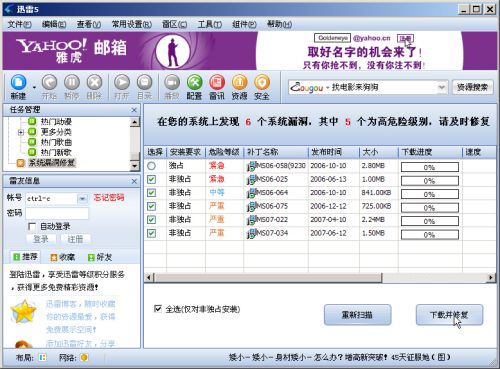Click the 目录 (Directory) toolbar icon
Screen dimensions: 500x369
pos(145,83)
